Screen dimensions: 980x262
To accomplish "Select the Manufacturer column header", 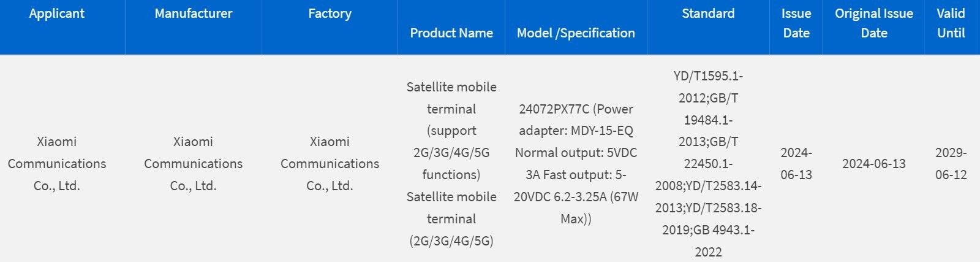I will (x=193, y=13).
